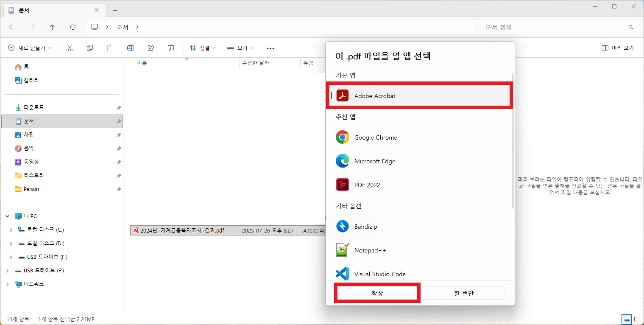644x325 pixels.
Task: Sort by the 이름 column header
Action: click(142, 63)
